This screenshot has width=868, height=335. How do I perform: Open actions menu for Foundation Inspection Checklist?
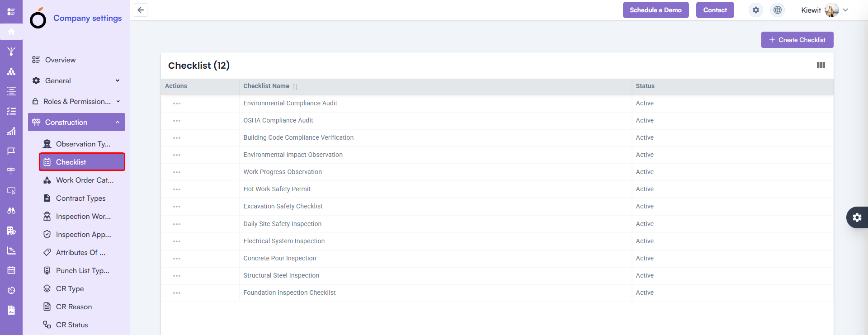pyautogui.click(x=177, y=293)
